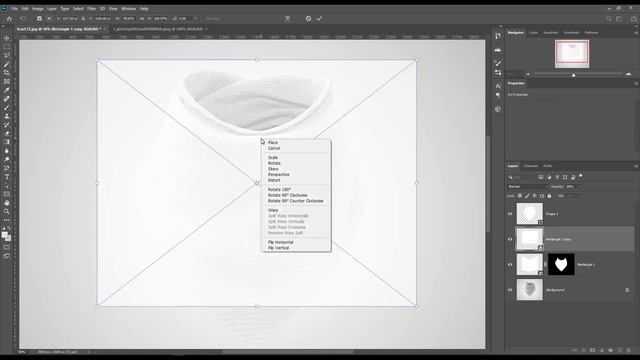The width and height of the screenshot is (640, 360).
Task: Select the Eyedropper tool
Action: 7,90
